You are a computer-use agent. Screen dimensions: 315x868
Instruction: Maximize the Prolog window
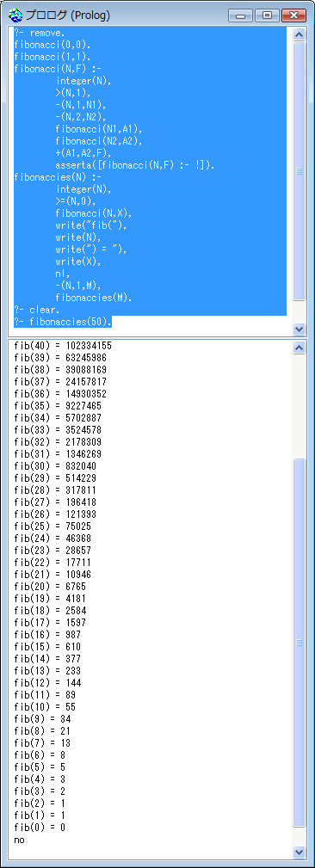(267, 15)
